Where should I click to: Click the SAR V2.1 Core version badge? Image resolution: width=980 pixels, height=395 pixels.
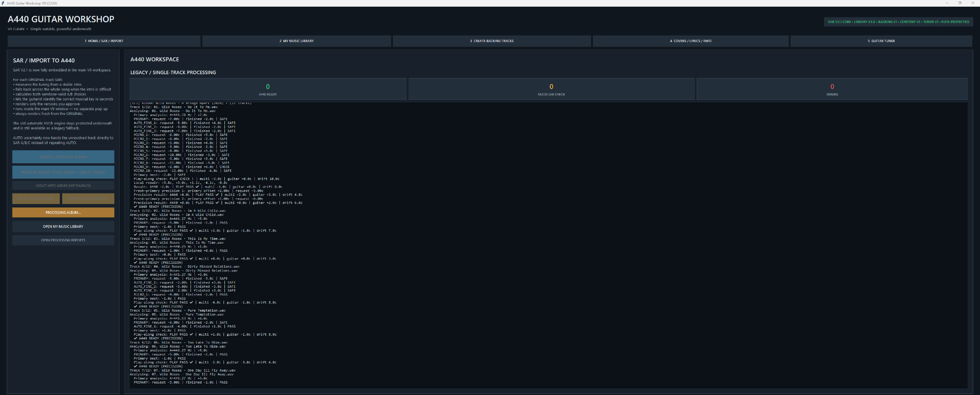[898, 22]
